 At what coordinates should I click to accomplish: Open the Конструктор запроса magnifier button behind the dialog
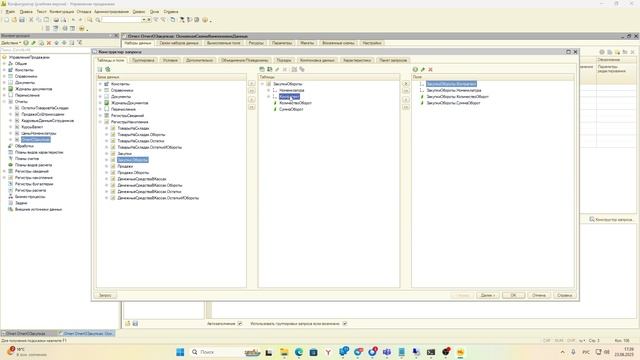coord(611,220)
